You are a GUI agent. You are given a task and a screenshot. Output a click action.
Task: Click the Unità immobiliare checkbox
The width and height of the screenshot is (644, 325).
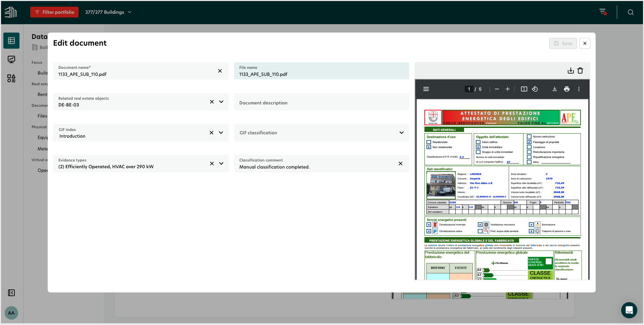coord(478,147)
